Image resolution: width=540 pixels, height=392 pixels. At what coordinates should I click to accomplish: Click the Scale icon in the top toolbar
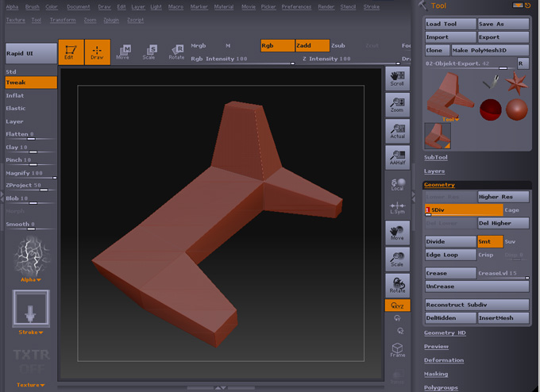point(149,52)
